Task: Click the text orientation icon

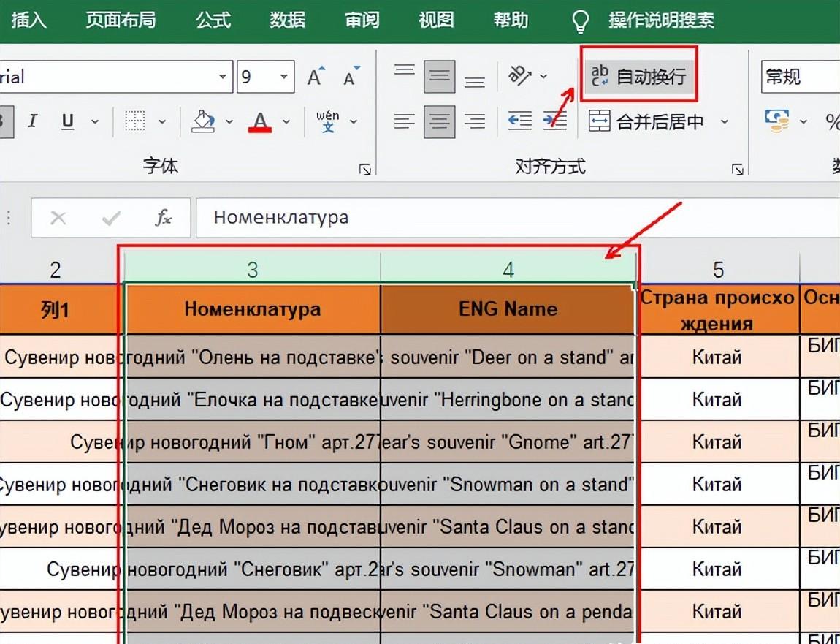Action: coord(519,75)
